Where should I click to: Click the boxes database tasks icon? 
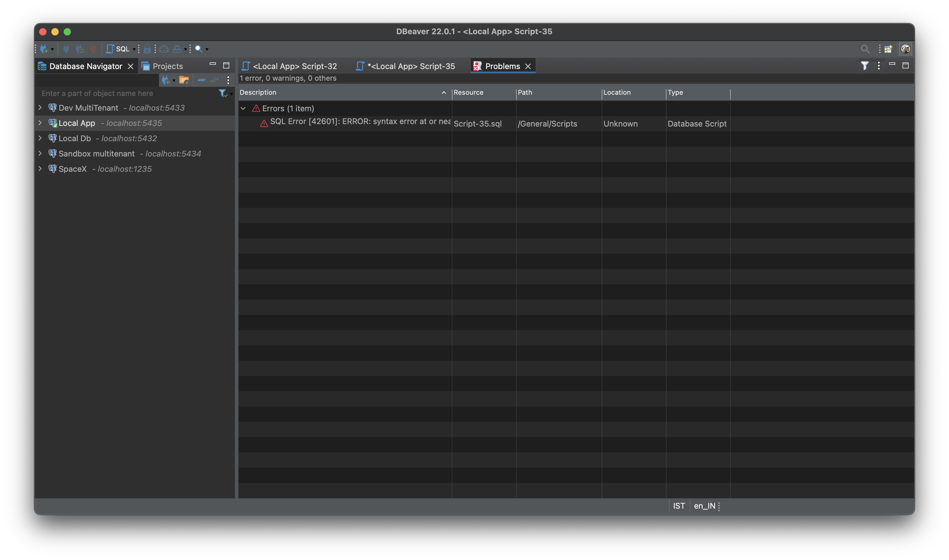(x=177, y=49)
